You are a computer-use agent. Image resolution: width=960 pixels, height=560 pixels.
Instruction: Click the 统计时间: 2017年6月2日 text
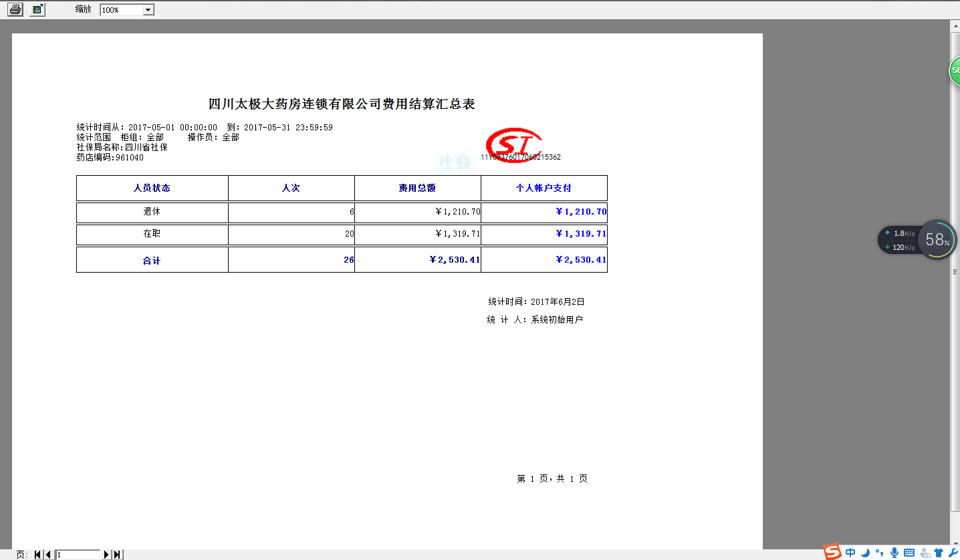(536, 302)
